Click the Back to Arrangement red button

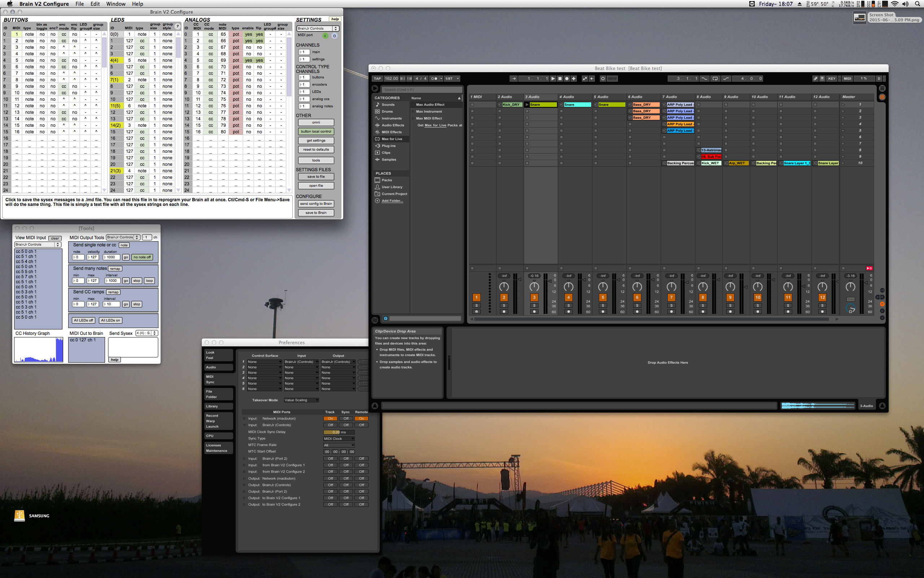(x=869, y=268)
